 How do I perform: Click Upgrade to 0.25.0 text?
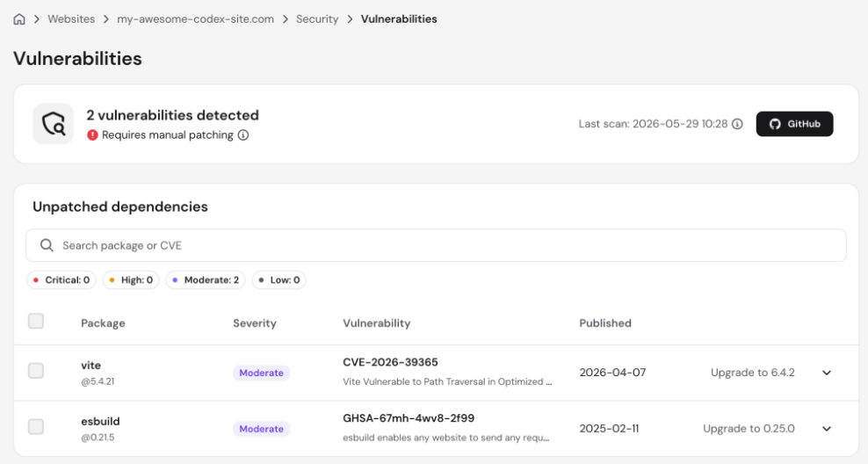point(749,429)
